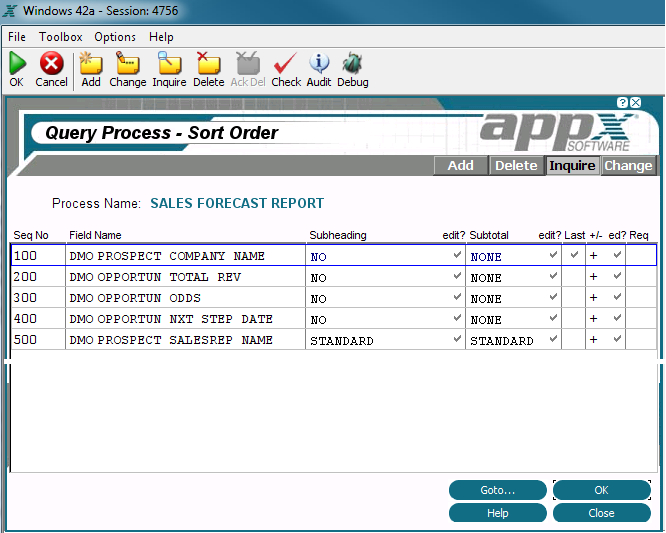This screenshot has width=666, height=533.
Task: Click the Delete toolbar icon
Action: pos(208,63)
